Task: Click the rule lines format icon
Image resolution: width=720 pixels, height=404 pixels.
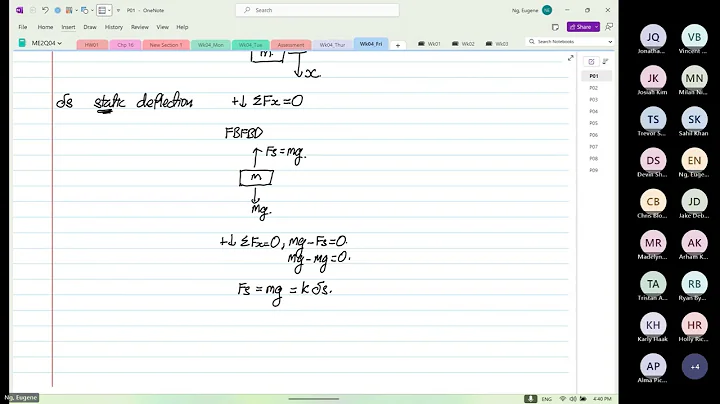Action: point(102,10)
